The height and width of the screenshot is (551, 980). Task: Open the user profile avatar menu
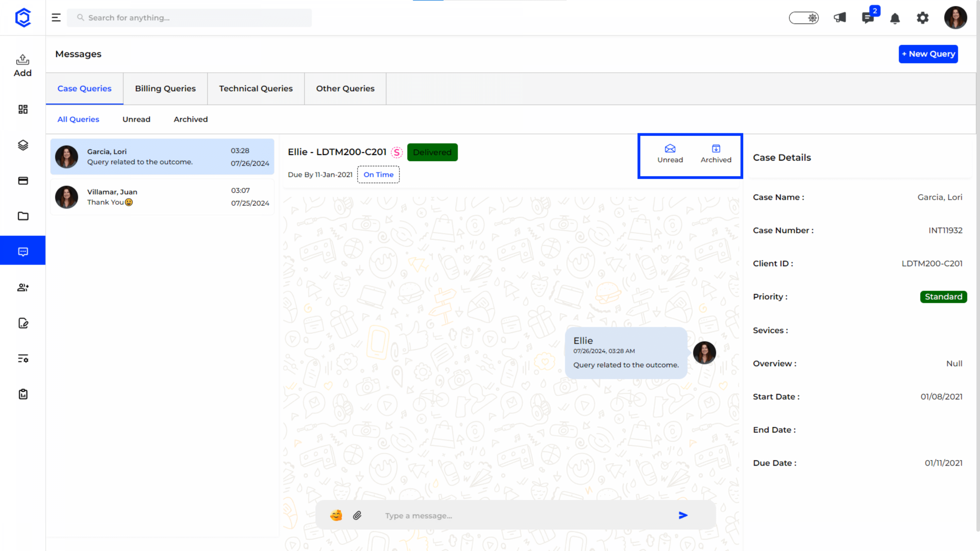[x=955, y=17]
